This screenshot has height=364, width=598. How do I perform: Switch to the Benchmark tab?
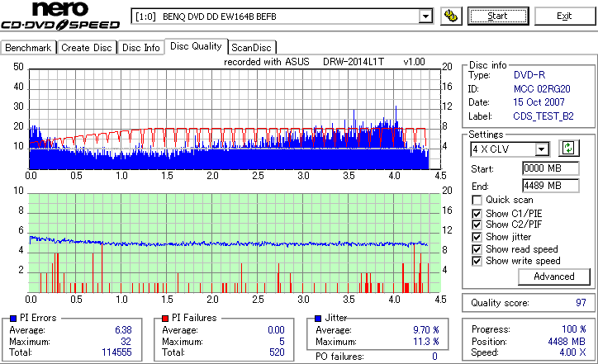click(x=28, y=48)
